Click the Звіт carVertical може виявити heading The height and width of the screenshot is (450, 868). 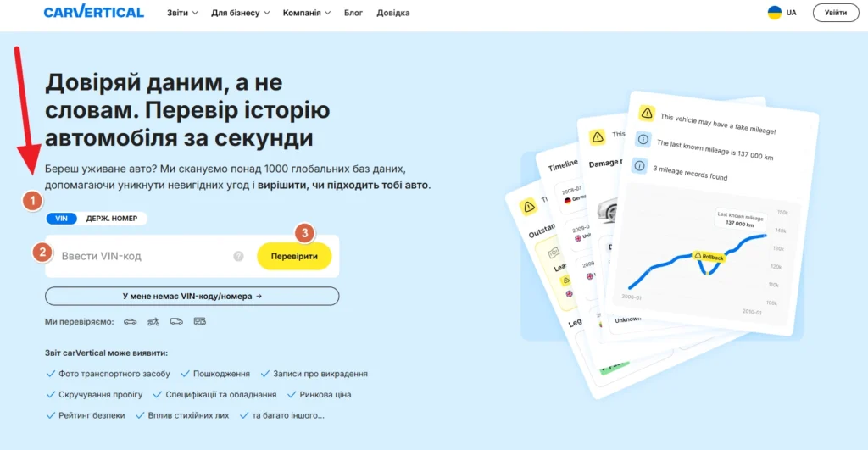click(106, 353)
